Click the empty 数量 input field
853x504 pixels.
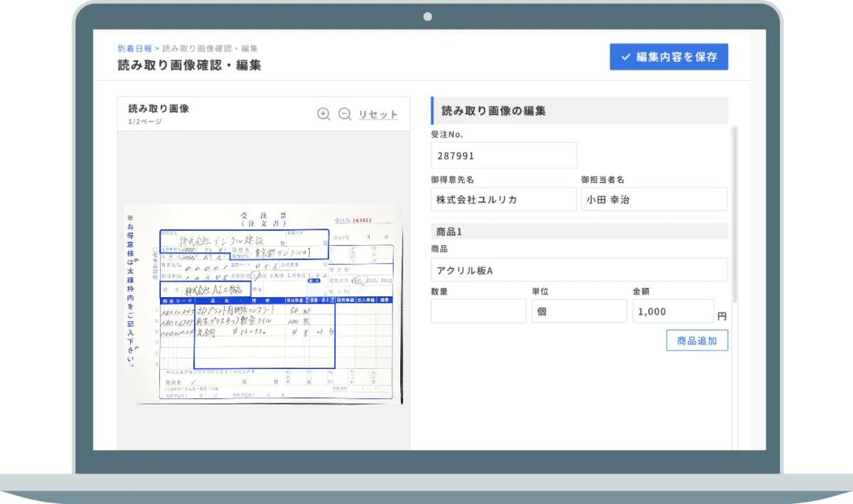478,311
